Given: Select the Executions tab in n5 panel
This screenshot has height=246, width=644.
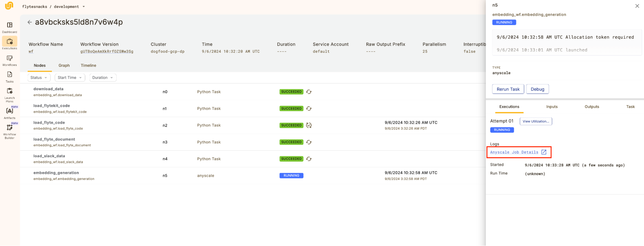Looking at the screenshot, I should coord(509,107).
